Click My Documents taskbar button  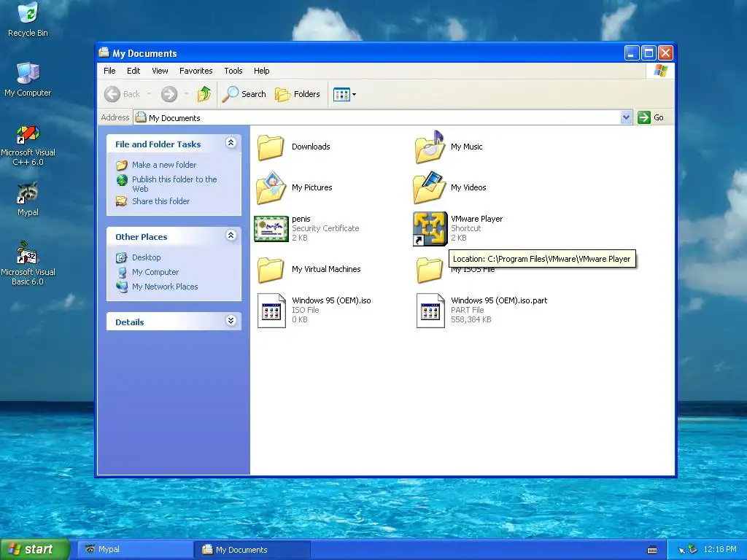pyautogui.click(x=252, y=550)
